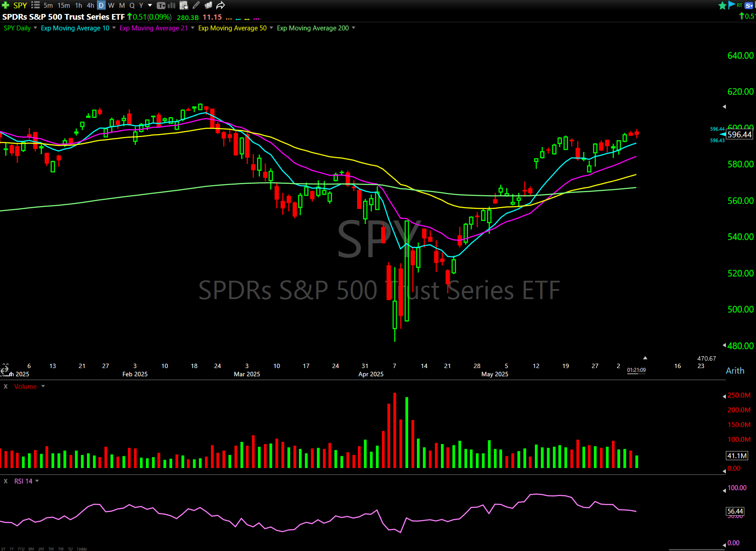Select the Q quarterly timeframe
This screenshot has height=551, width=756.
132,5
